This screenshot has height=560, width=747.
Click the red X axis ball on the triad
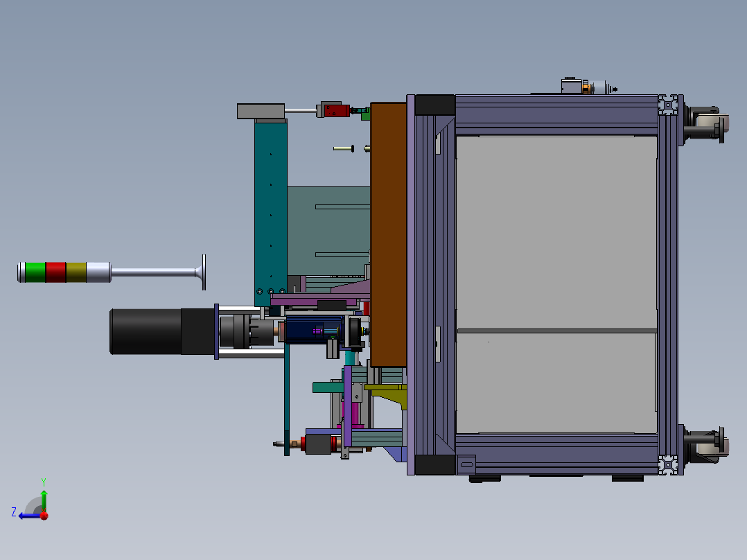click(44, 516)
